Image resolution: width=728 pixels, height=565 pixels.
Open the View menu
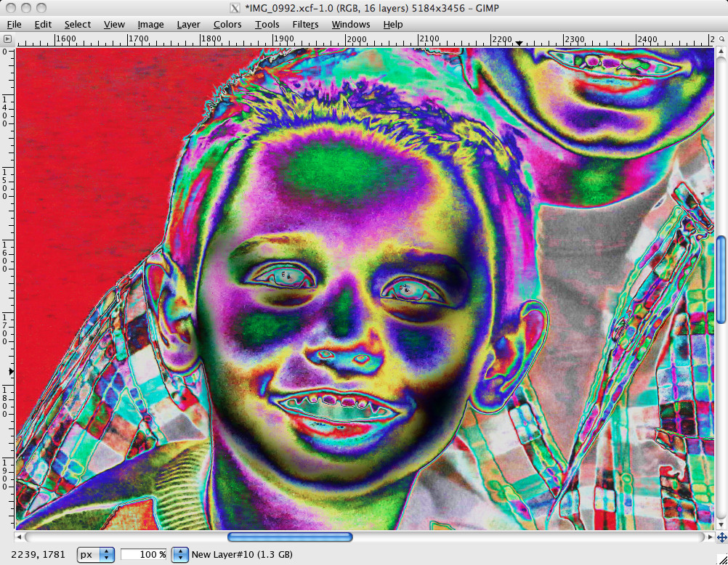(114, 24)
